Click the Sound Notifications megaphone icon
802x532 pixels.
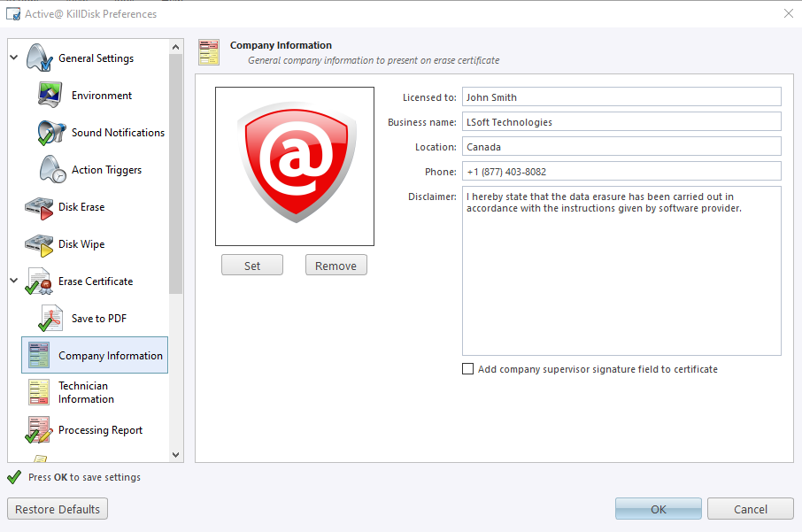point(52,133)
